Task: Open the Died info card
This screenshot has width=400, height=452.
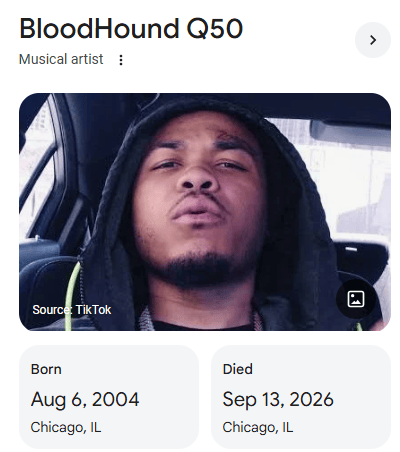Action: [x=301, y=397]
